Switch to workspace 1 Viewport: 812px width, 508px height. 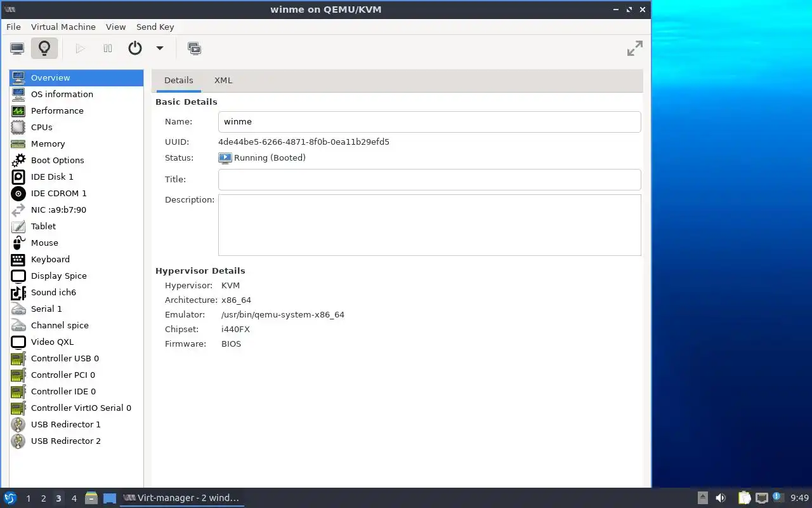point(28,498)
